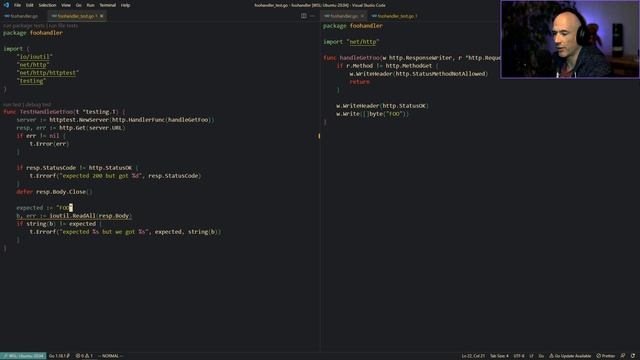The image size is (640, 360).
Task: Click 'run package tests' code lens
Action: point(24,25)
